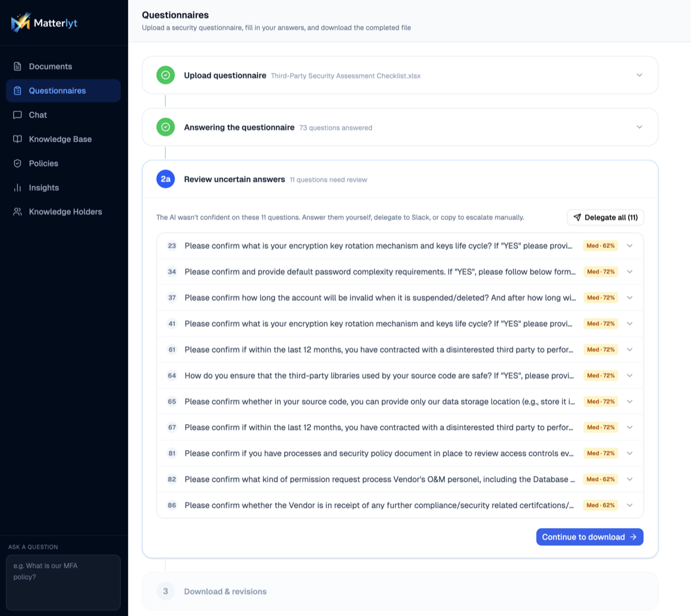Screen dimensions: 691x616
Task: Click the Insights bar chart icon
Action: [x=17, y=188]
